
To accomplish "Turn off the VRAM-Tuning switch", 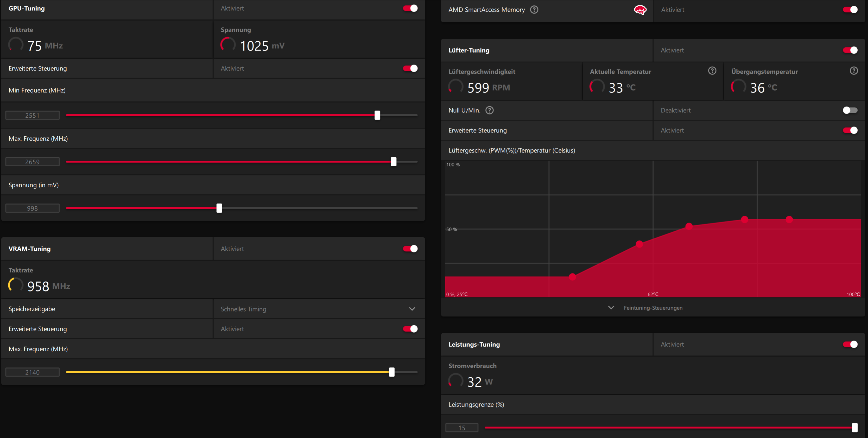I will point(410,249).
